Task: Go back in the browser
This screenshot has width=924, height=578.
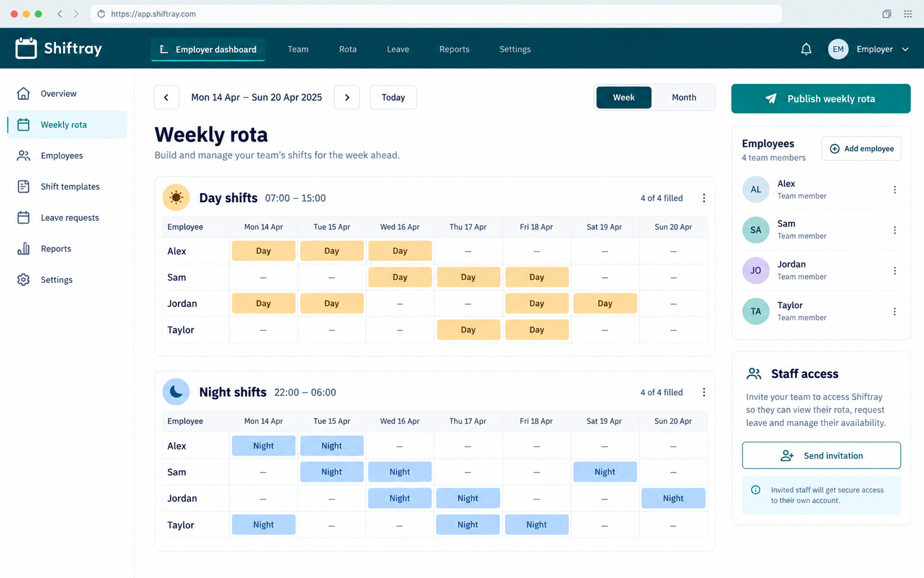Action: pyautogui.click(x=59, y=14)
